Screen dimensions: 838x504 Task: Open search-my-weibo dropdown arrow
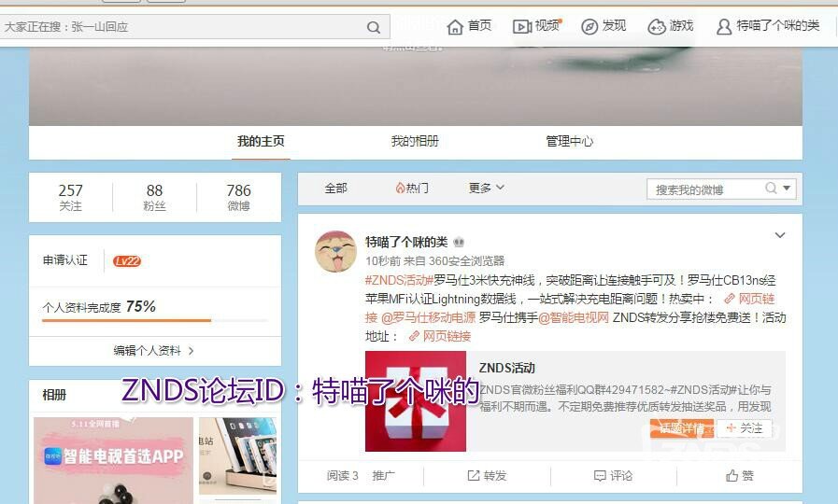click(x=787, y=188)
